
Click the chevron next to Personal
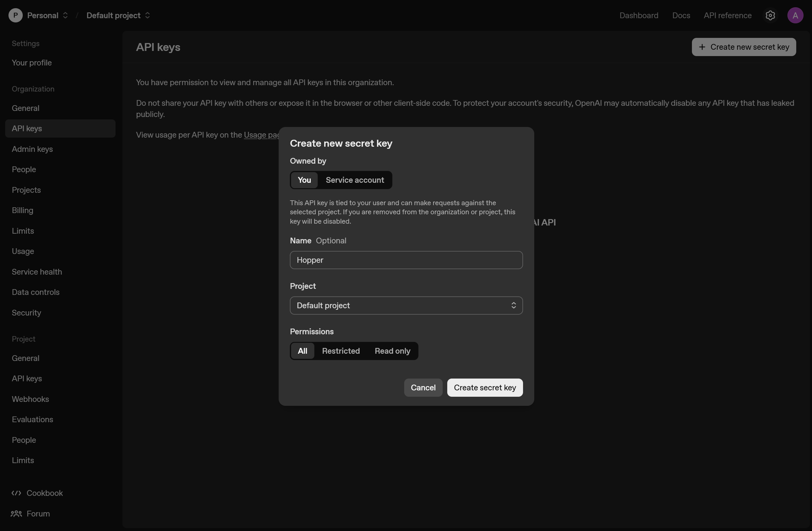point(66,15)
